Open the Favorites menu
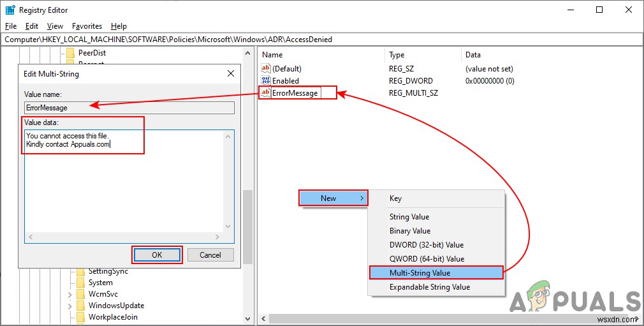The height and width of the screenshot is (326, 644). 87,26
